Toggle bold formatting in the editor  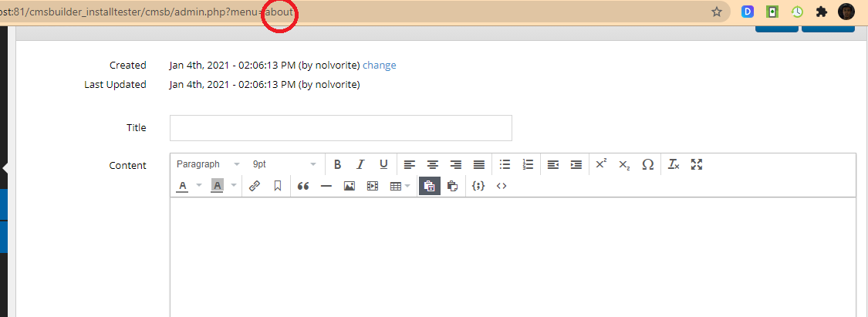click(337, 164)
